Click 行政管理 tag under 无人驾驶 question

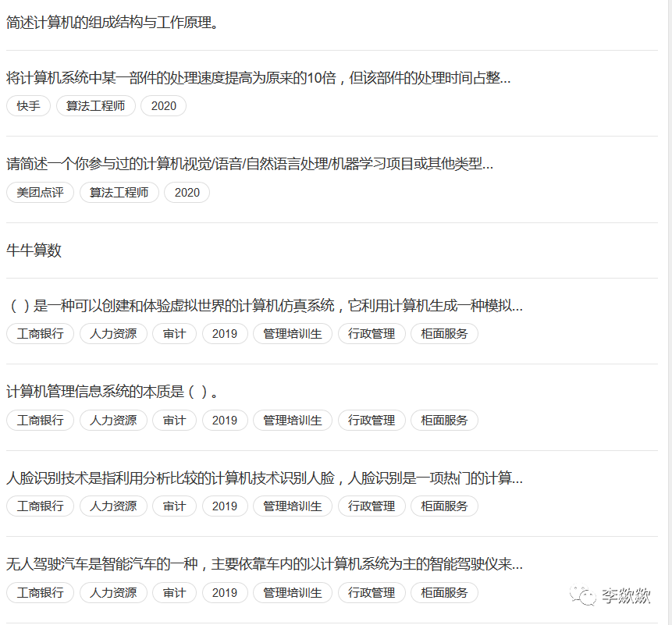(x=372, y=592)
